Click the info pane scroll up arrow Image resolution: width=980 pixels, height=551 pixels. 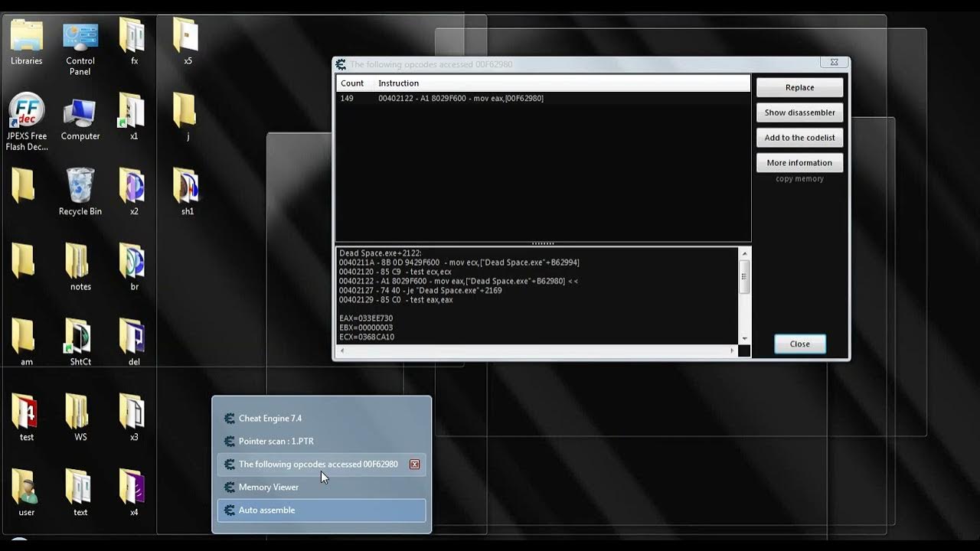(744, 253)
